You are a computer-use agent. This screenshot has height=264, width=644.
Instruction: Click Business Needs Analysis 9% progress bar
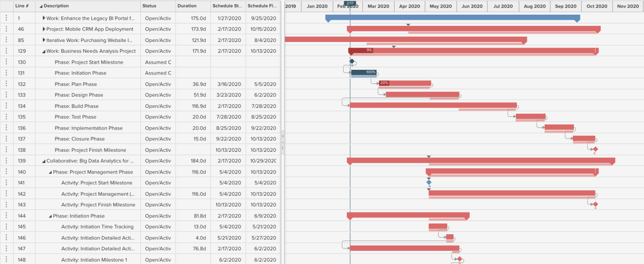[361, 50]
